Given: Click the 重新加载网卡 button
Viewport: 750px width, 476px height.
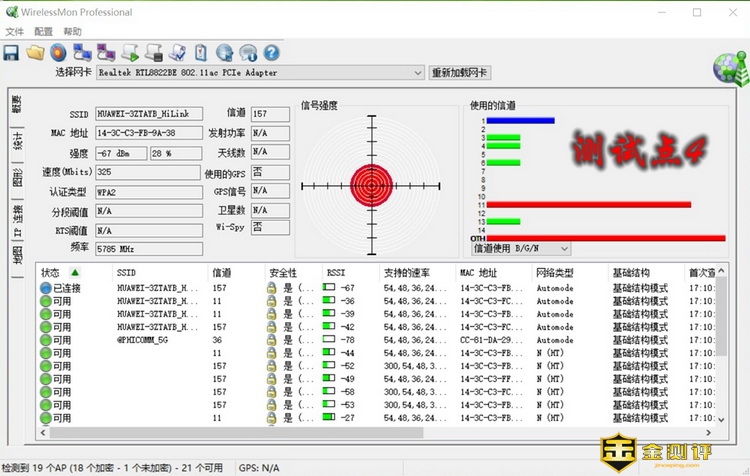Looking at the screenshot, I should 462,73.
